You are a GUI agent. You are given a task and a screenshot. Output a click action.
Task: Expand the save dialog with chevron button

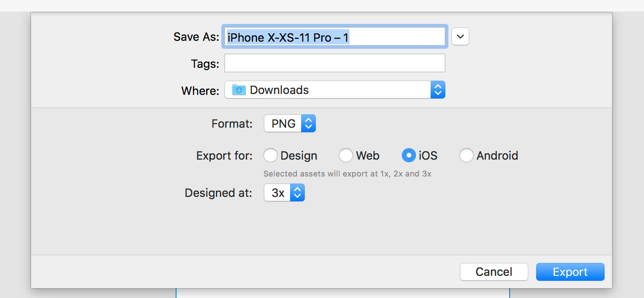460,37
